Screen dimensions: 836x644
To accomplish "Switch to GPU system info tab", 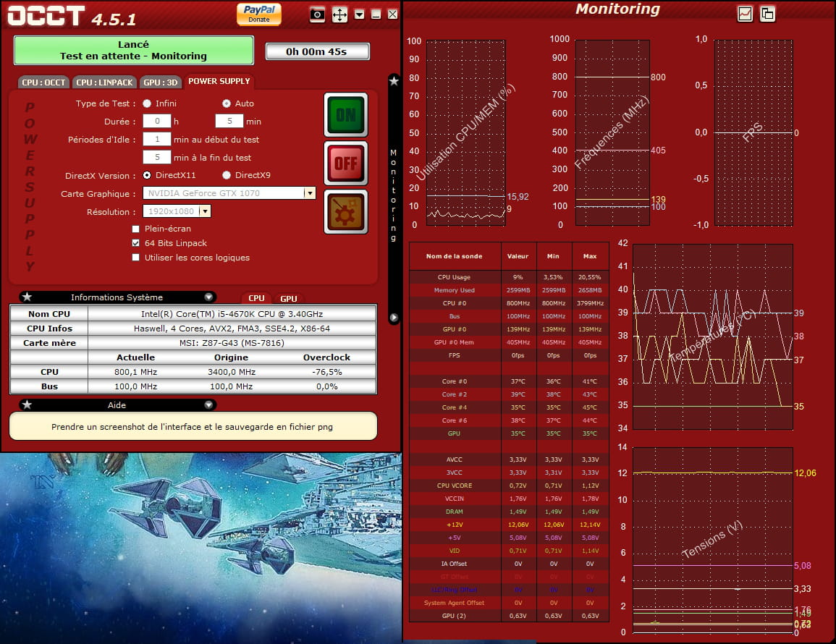I will click(288, 298).
